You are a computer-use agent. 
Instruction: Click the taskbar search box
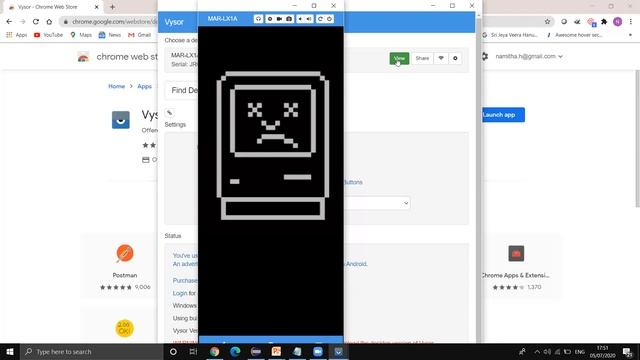[92, 351]
